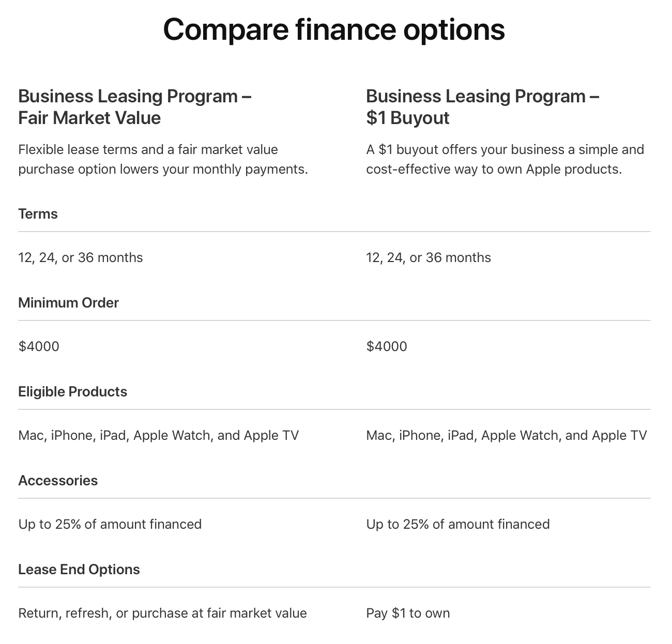Click the Minimum Order row label
This screenshot has height=644, width=672.
click(68, 303)
